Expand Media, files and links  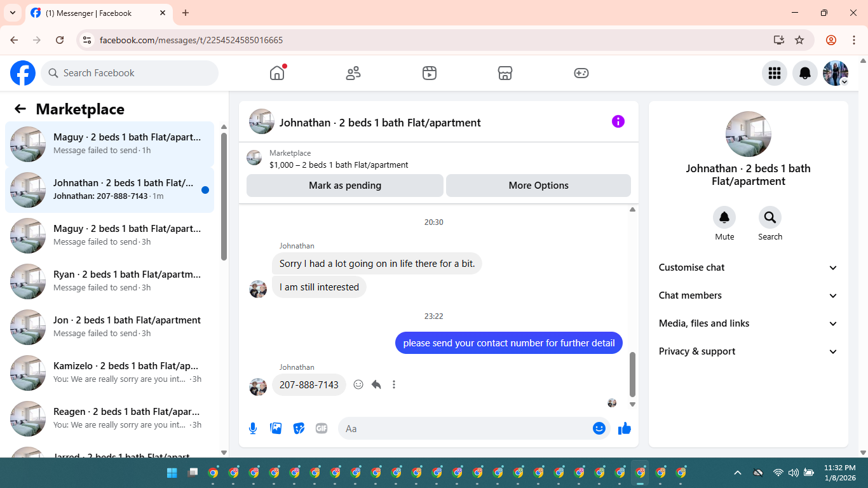click(x=749, y=323)
